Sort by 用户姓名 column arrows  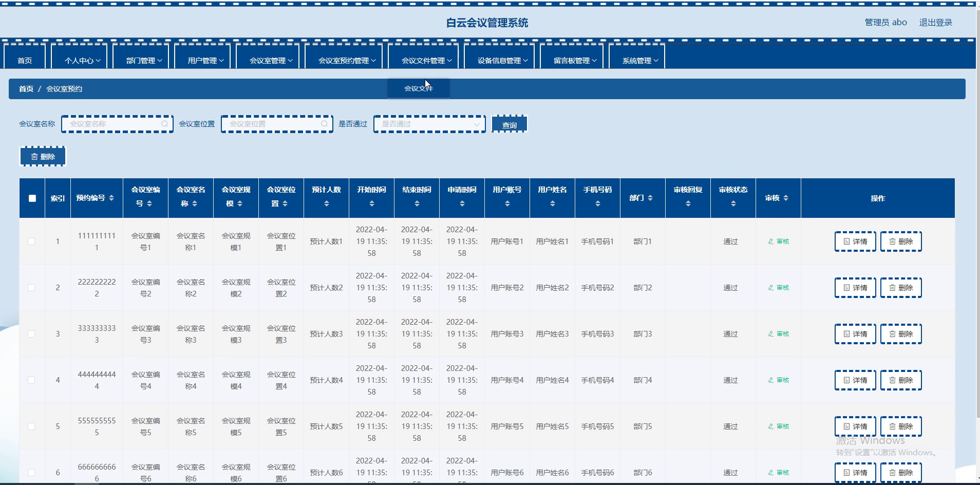click(x=553, y=204)
